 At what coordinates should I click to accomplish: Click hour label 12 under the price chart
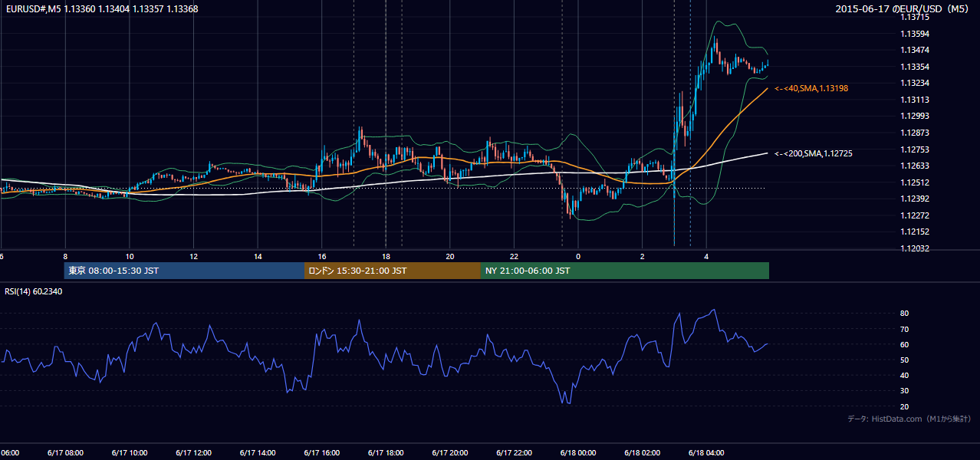(x=193, y=257)
